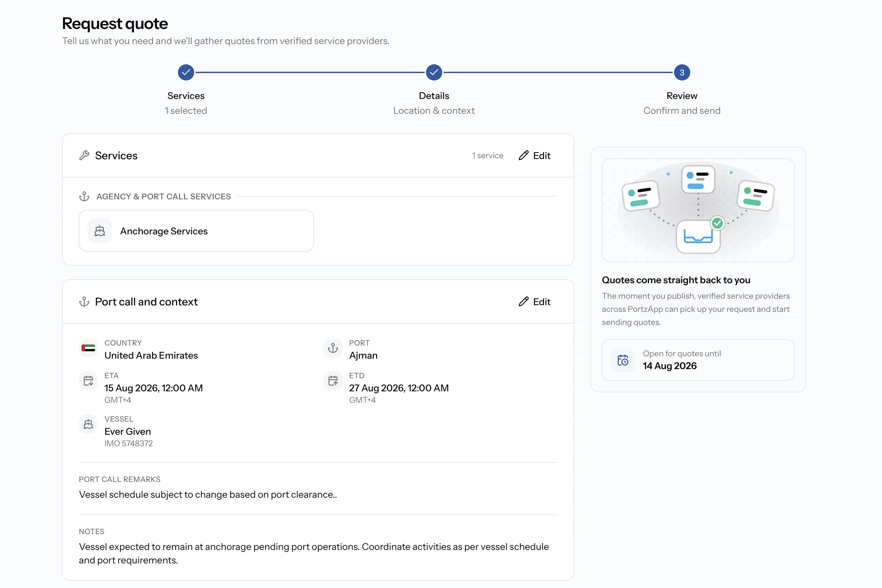Go back to the Services step label
The height and width of the screenshot is (588, 882).
click(186, 96)
